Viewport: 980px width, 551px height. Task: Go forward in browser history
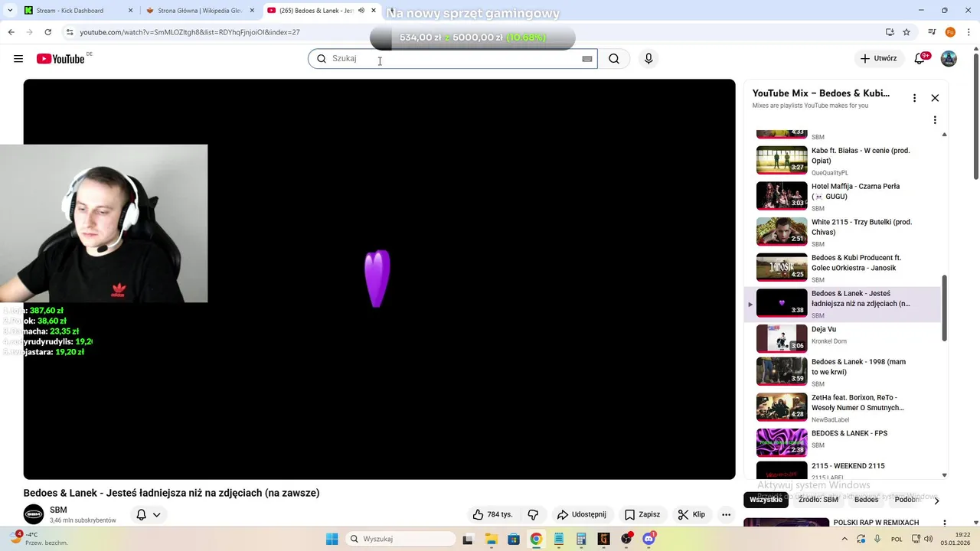click(29, 32)
